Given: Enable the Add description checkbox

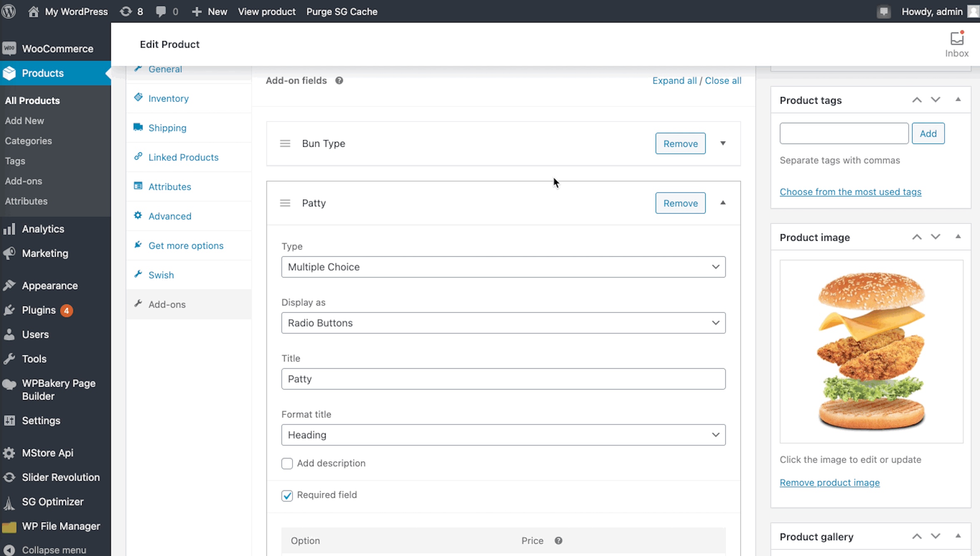Looking at the screenshot, I should (287, 463).
